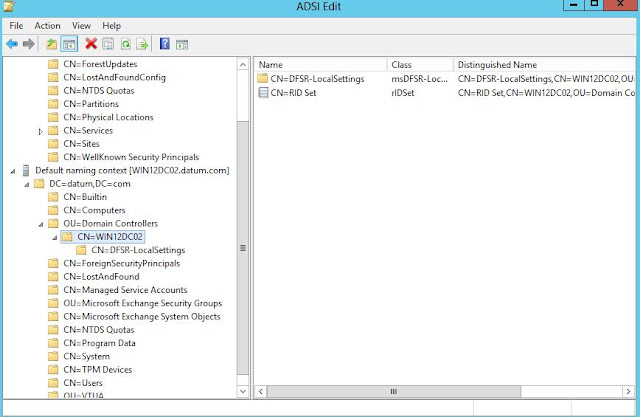The width and height of the screenshot is (640, 417).
Task: Click folder icon next to CN=DFSR-LocalSettings in list
Action: click(262, 78)
